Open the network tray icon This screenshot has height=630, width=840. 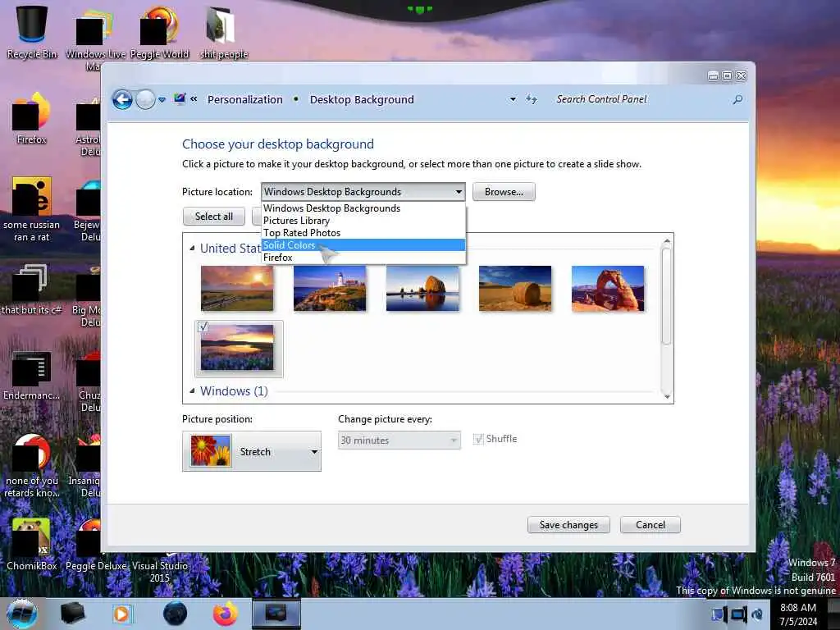click(x=739, y=614)
